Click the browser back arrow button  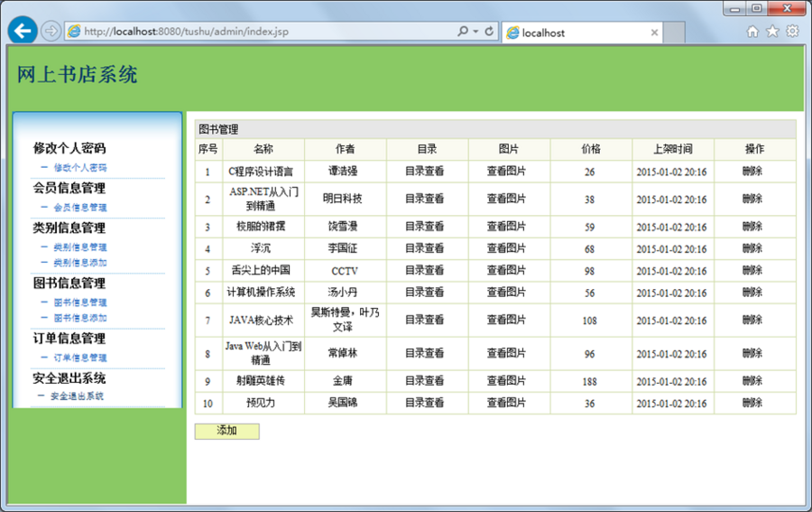coord(23,31)
